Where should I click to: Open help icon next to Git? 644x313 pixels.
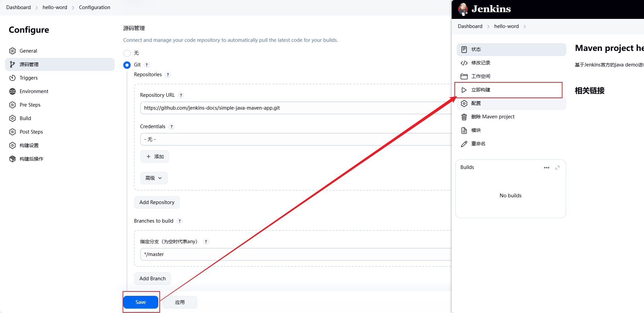(x=147, y=65)
